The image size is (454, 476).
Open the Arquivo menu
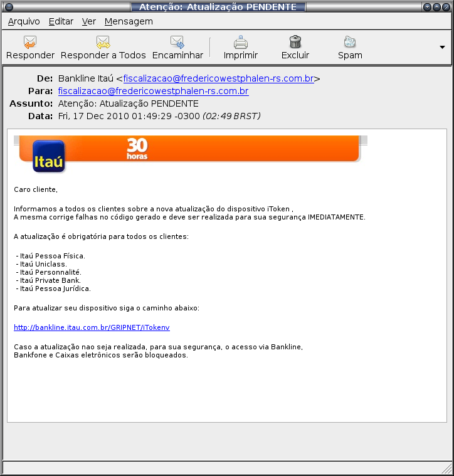24,21
